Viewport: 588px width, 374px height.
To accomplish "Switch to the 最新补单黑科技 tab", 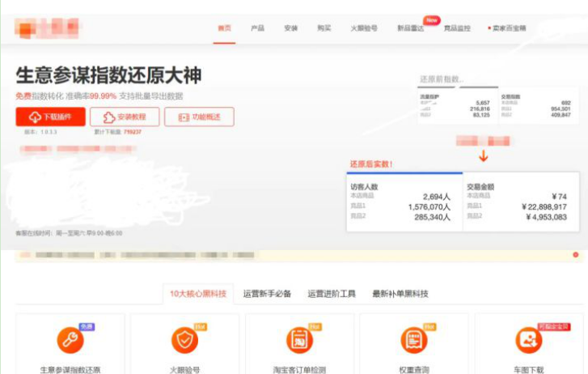I will tap(400, 294).
